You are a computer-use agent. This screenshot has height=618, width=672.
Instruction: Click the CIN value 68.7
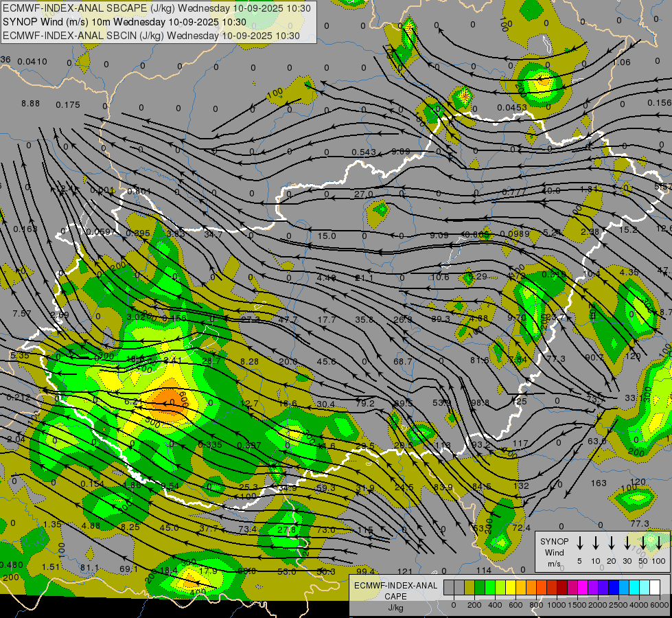pos(403,362)
